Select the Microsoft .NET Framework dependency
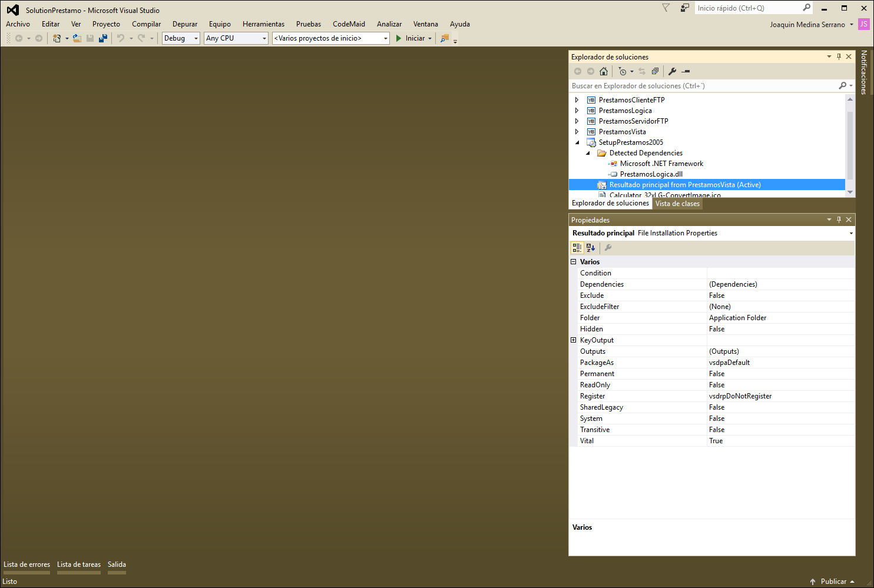The width and height of the screenshot is (874, 588). pyautogui.click(x=661, y=164)
